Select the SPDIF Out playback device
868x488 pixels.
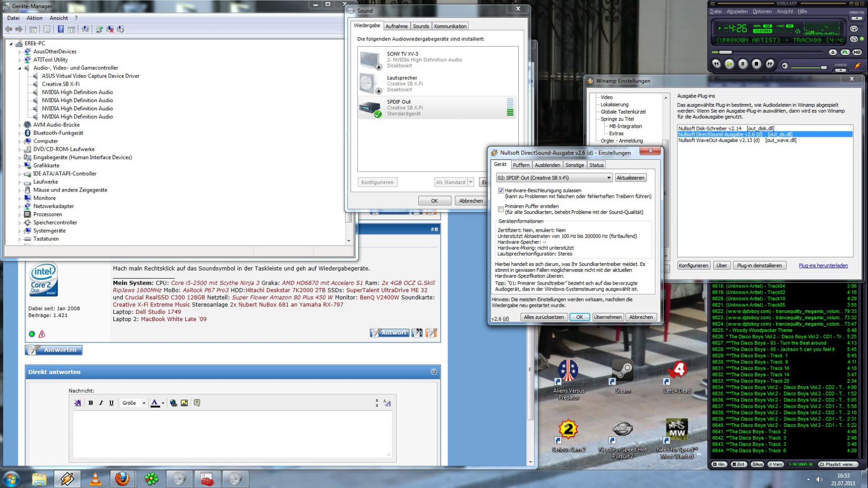438,108
